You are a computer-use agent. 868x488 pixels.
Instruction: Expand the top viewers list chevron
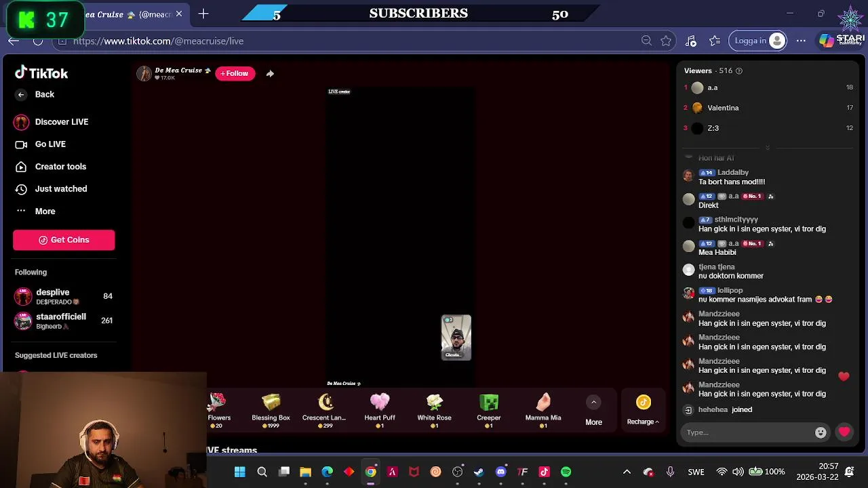point(768,148)
